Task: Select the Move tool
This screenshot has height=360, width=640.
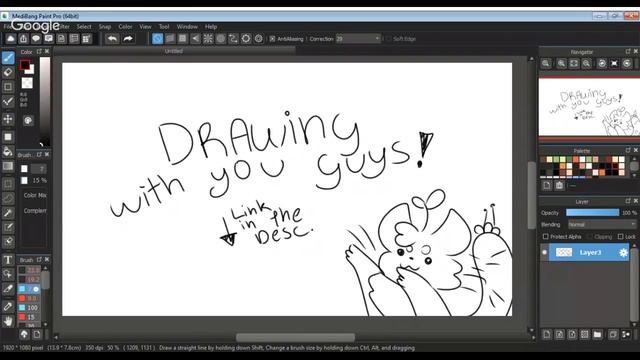Action: [x=8, y=119]
